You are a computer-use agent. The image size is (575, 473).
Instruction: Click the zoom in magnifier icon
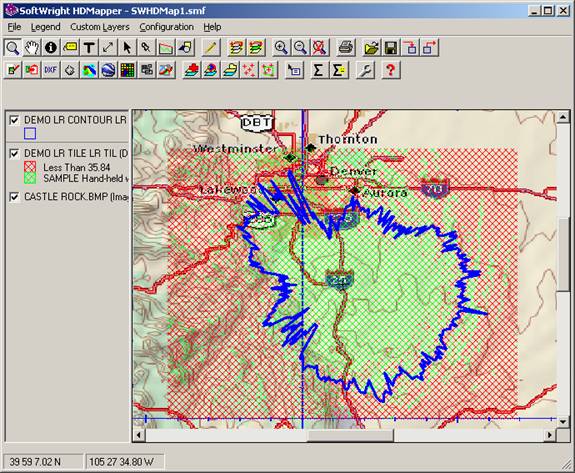(281, 48)
